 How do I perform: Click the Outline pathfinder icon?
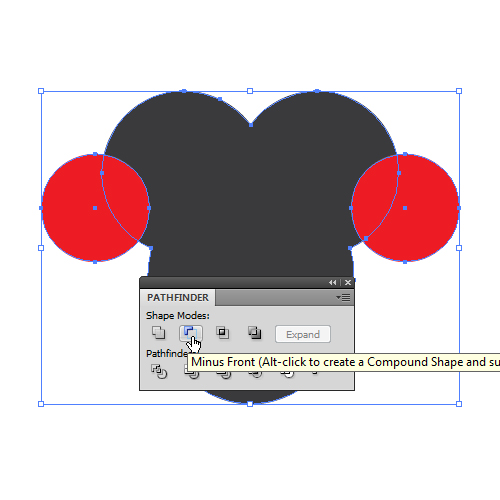coord(287,374)
